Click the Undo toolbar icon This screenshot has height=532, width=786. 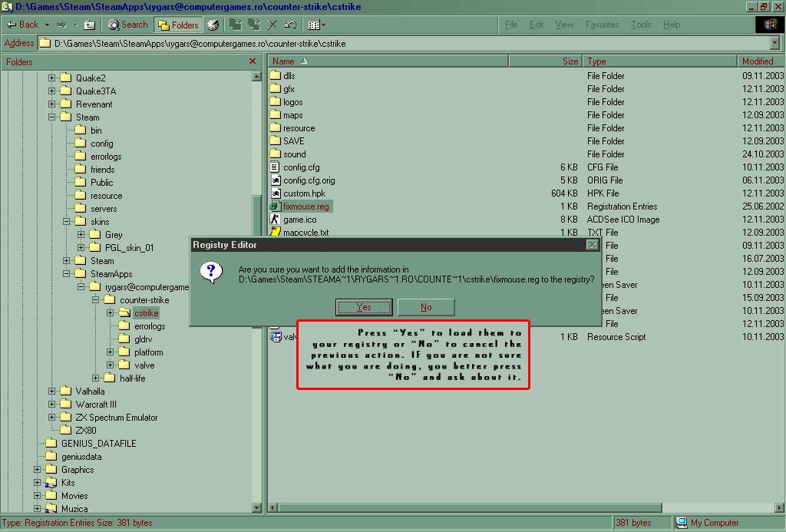coord(290,25)
